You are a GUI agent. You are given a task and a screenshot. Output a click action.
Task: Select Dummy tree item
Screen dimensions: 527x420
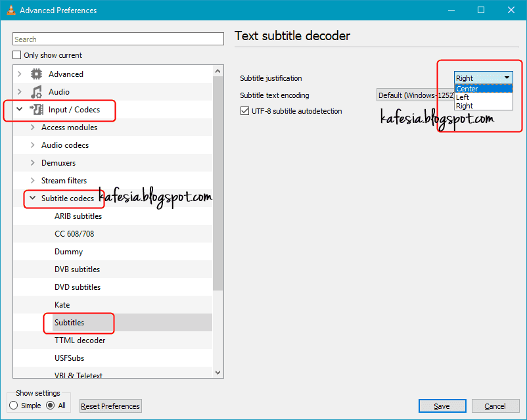point(68,252)
